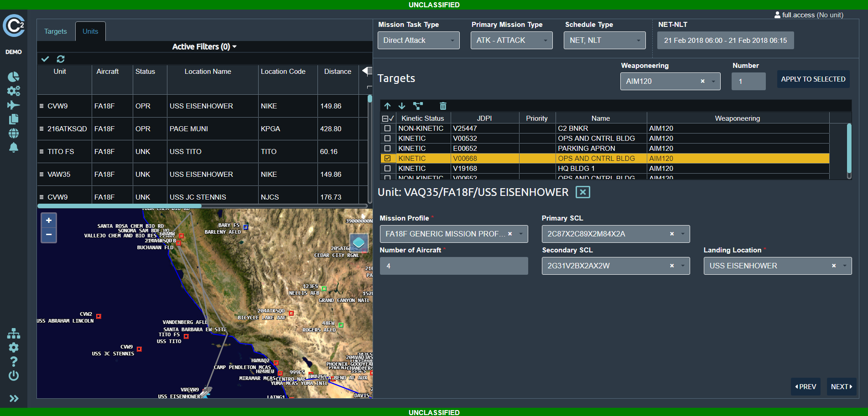
Task: Click the Number of Aircraft field
Action: [453, 266]
